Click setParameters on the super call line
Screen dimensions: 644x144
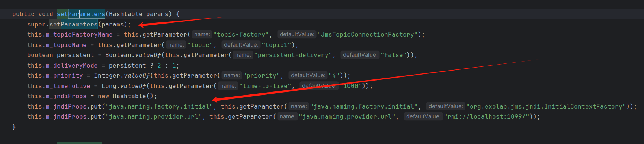(74, 24)
